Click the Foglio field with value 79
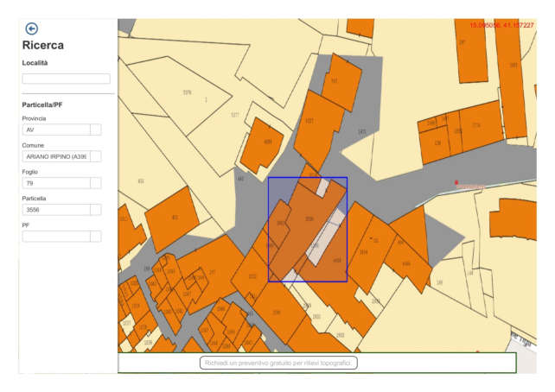This screenshot has width=555, height=392. coord(56,183)
